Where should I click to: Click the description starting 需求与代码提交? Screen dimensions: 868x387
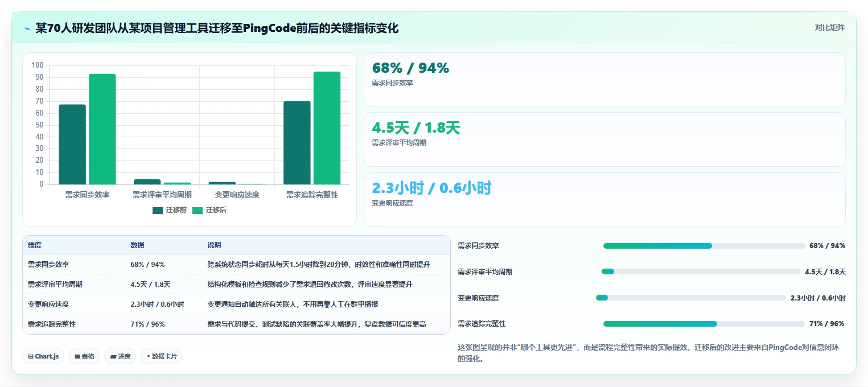pyautogui.click(x=316, y=324)
